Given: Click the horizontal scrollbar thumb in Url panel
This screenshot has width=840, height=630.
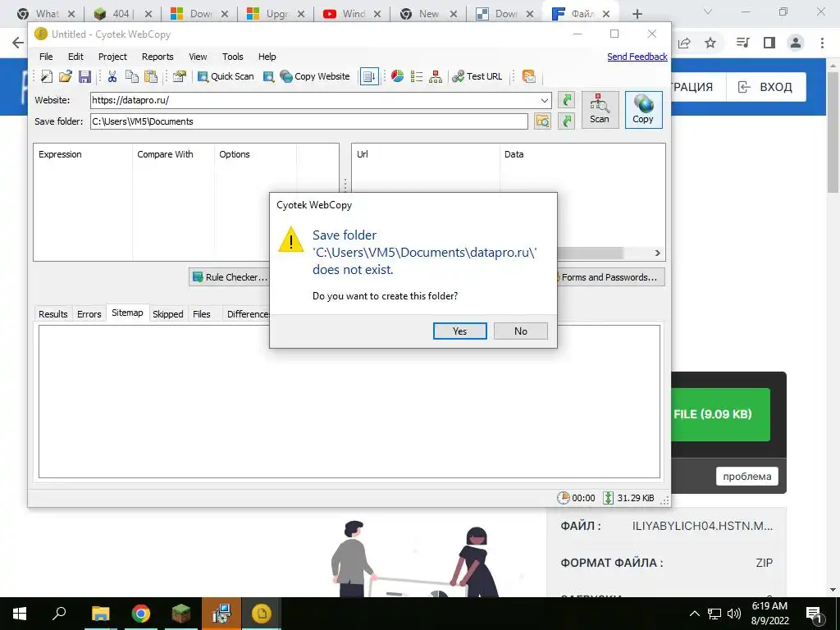Looking at the screenshot, I should point(590,253).
